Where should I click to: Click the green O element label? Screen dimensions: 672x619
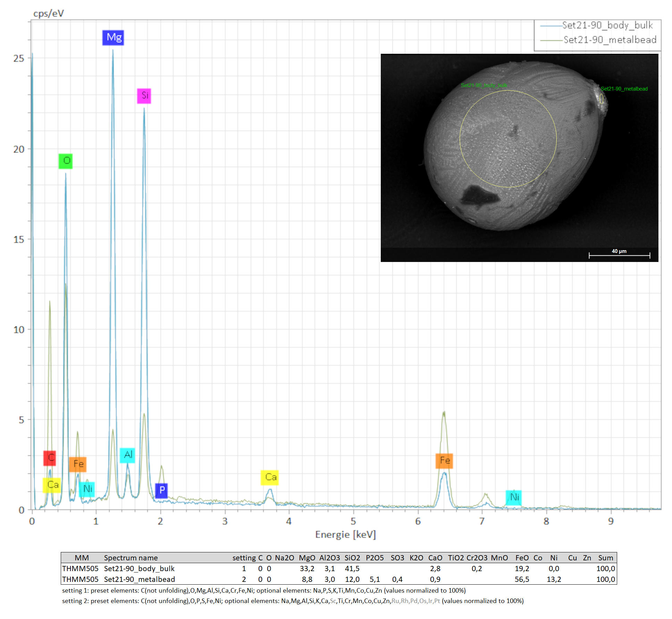pos(66,161)
